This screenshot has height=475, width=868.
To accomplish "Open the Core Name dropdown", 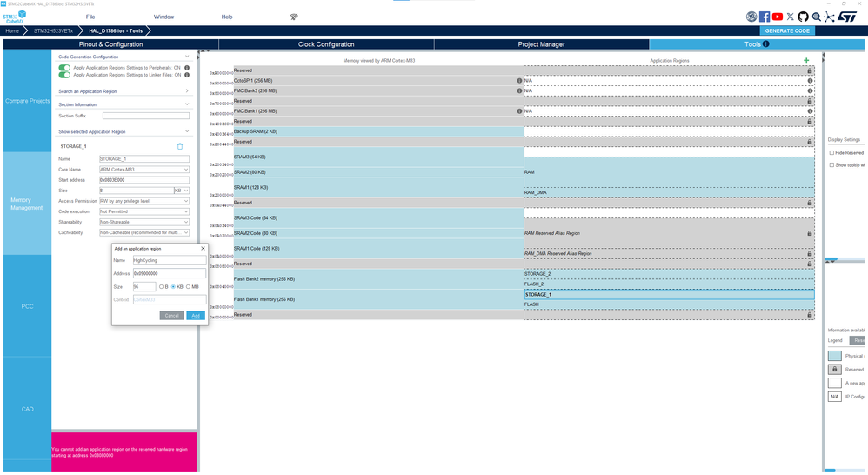I will [x=144, y=170].
